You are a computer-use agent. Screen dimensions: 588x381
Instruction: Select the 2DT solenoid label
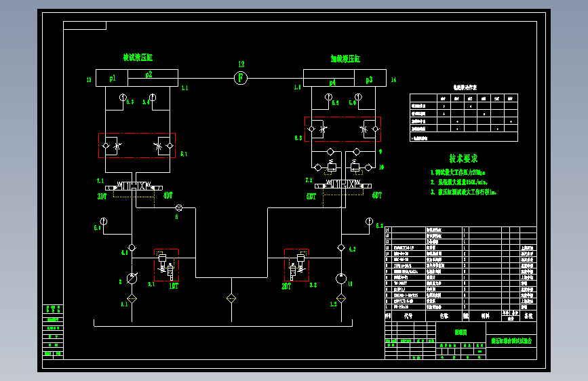point(286,287)
